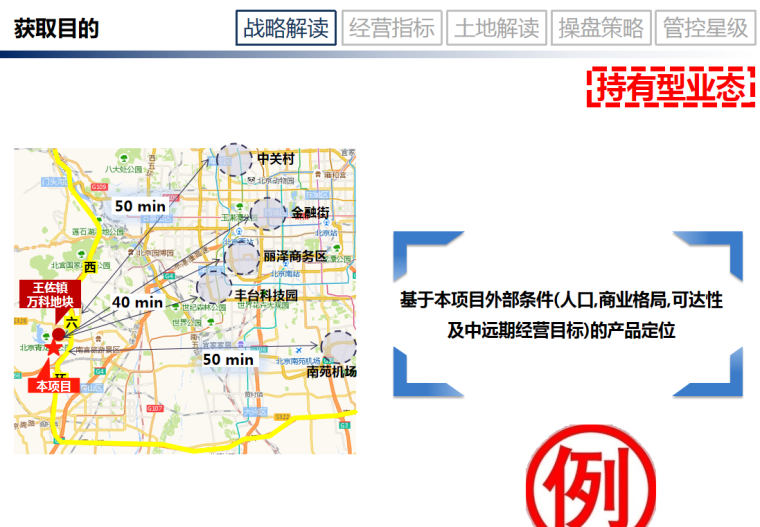The height and width of the screenshot is (527, 760).
Task: Click the red 持有型业态 stamp label
Action: [x=670, y=88]
